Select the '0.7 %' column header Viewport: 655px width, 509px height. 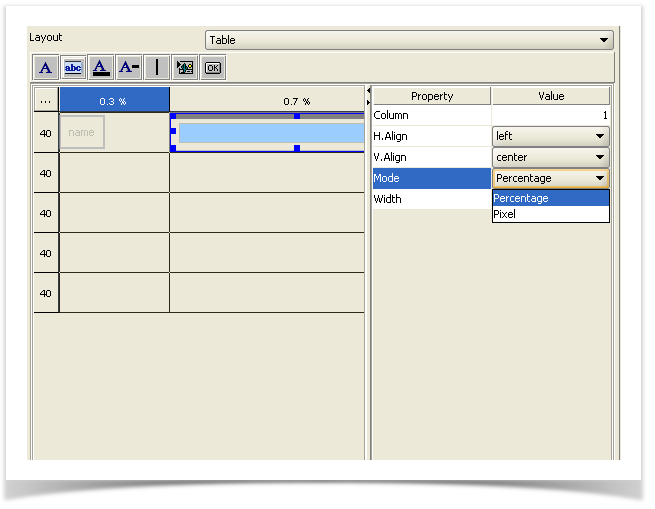click(267, 101)
